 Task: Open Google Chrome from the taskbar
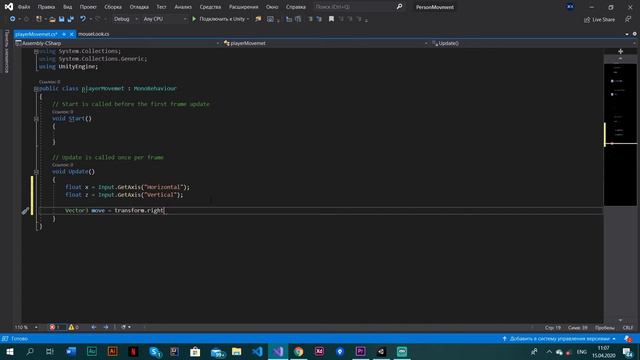tap(298, 351)
